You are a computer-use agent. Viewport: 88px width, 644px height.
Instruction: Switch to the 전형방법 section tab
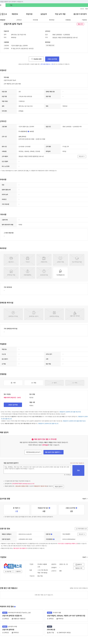(68, 20)
